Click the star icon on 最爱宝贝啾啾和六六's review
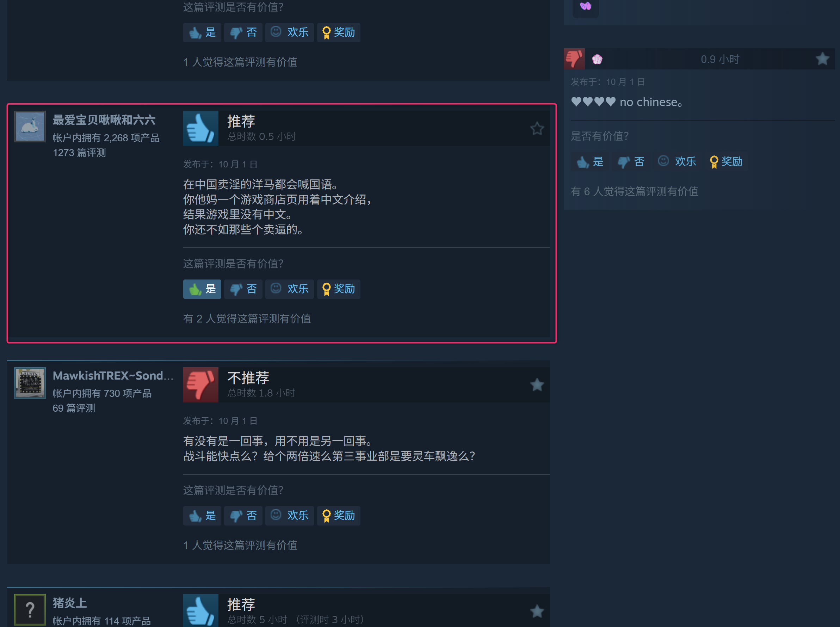The image size is (840, 627). pyautogui.click(x=537, y=129)
